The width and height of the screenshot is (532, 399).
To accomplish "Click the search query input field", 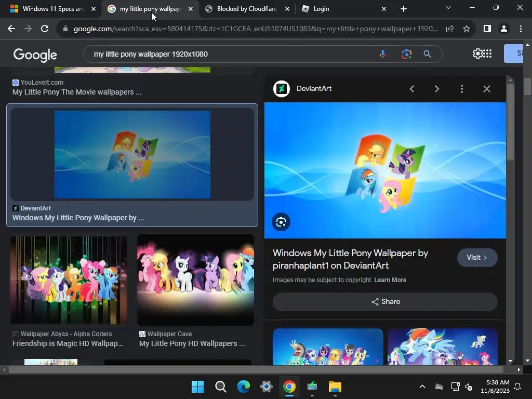I will 231,54.
